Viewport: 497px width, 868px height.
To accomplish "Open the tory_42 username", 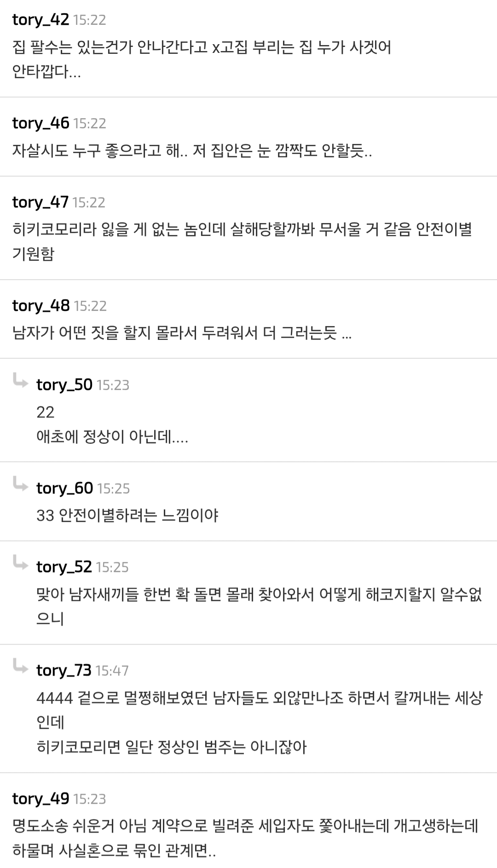I will [x=40, y=20].
